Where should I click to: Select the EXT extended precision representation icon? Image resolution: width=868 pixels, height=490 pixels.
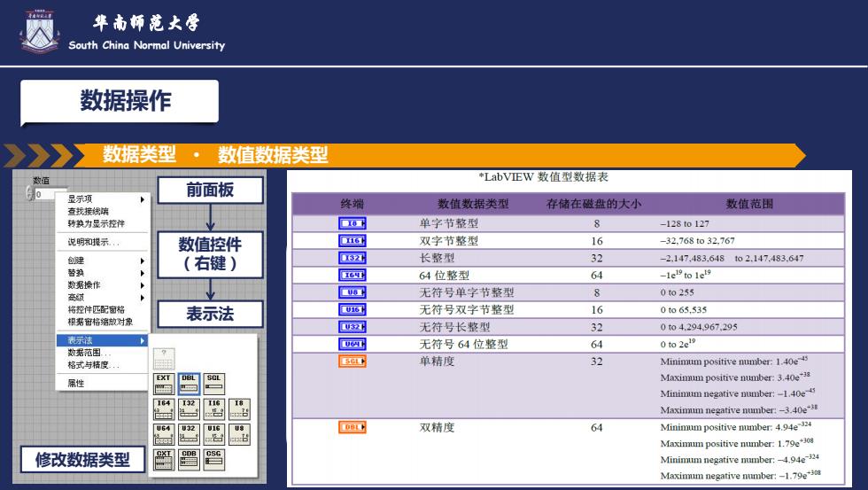click(163, 384)
